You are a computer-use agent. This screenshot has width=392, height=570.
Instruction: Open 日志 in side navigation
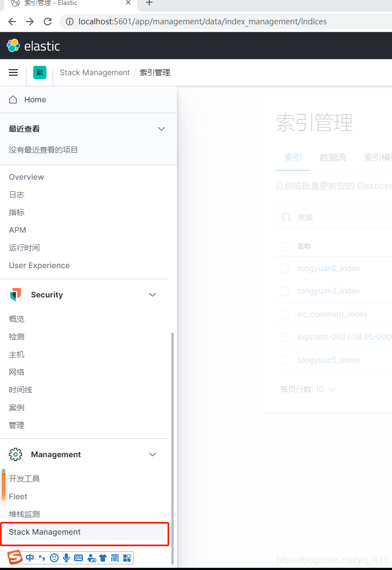[17, 195]
